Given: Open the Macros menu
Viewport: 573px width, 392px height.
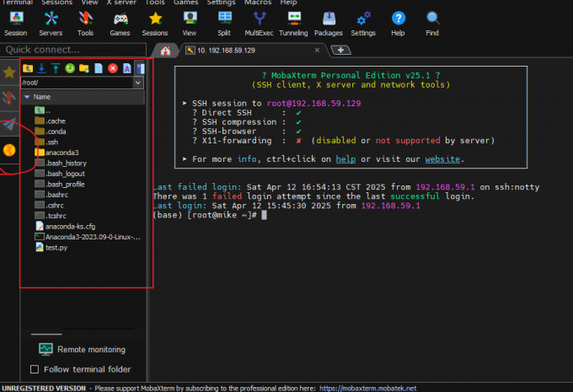Looking at the screenshot, I should click(x=258, y=3).
